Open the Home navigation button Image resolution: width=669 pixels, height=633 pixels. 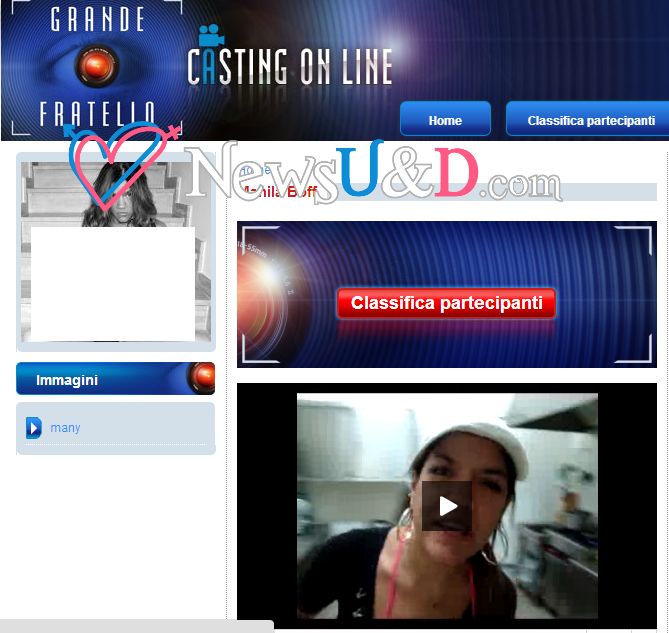[x=445, y=120]
